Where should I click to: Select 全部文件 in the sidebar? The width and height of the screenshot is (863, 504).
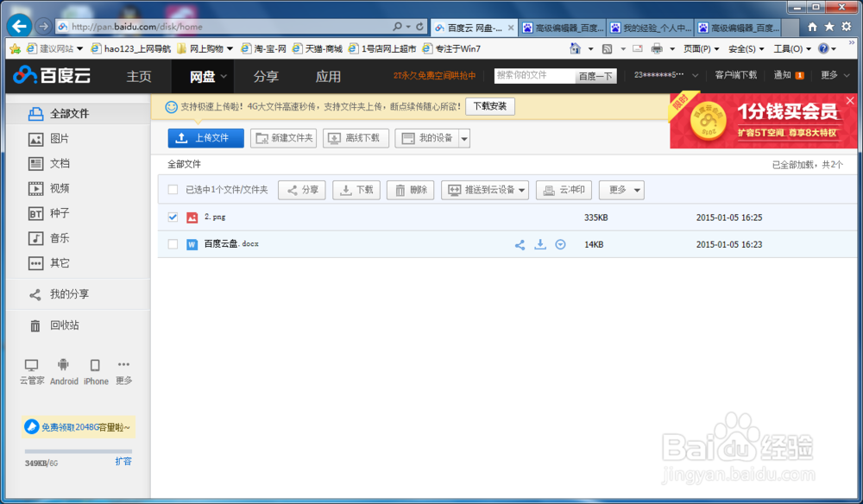tap(79, 114)
